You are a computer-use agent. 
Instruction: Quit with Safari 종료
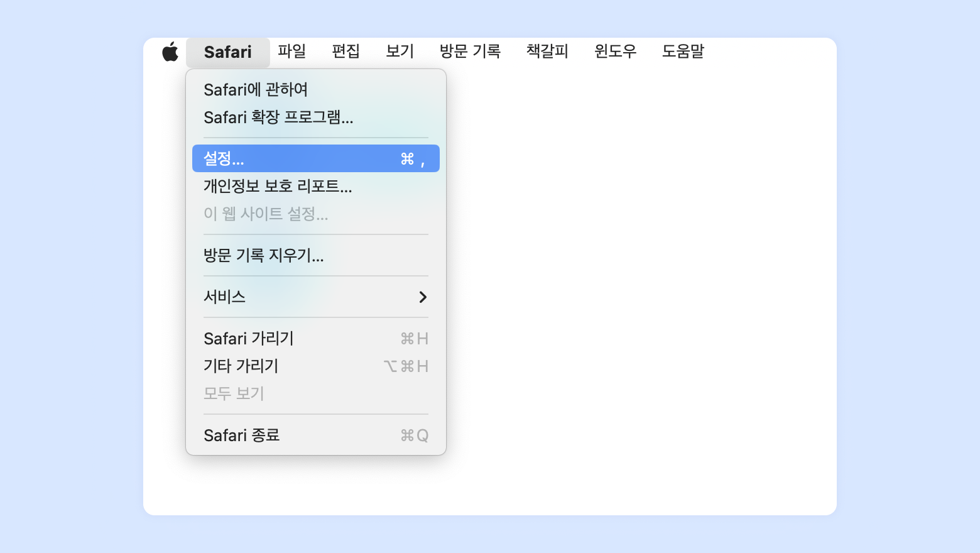pos(316,435)
